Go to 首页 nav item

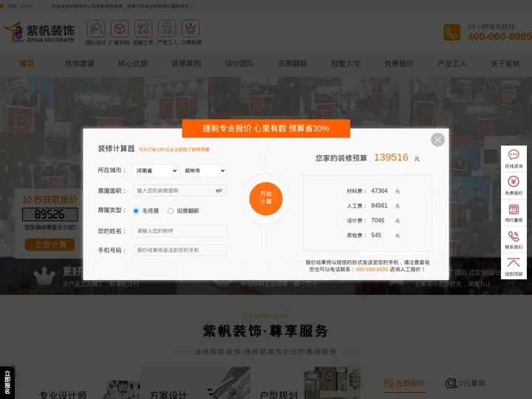tap(27, 64)
